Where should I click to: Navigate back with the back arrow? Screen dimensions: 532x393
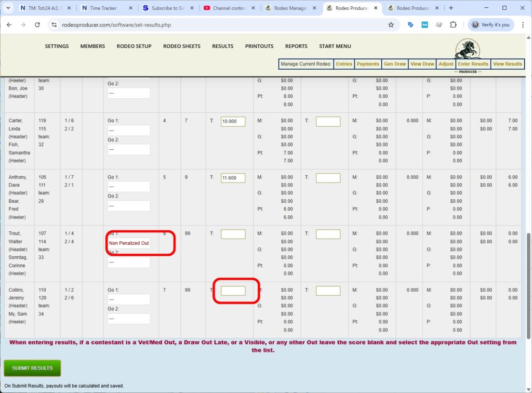[9, 24]
